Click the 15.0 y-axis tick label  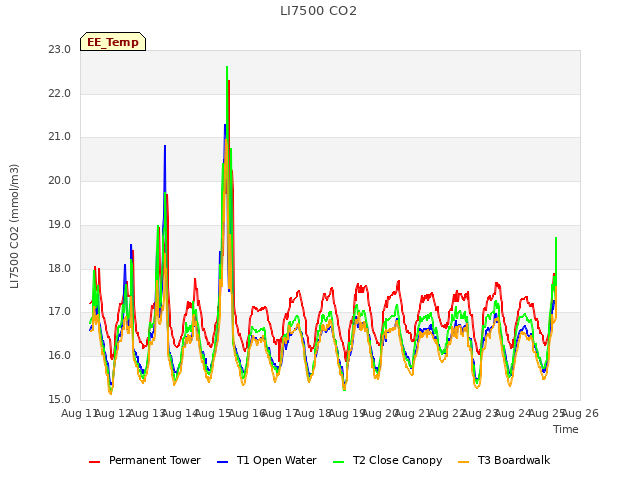point(60,400)
